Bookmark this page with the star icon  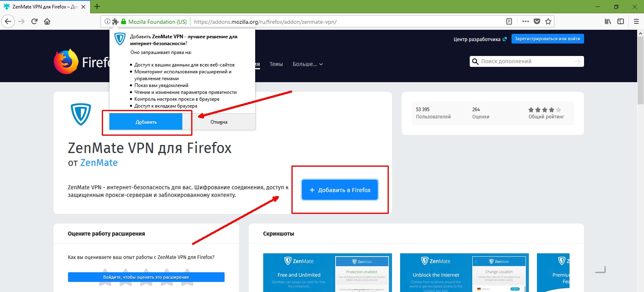pyautogui.click(x=548, y=21)
